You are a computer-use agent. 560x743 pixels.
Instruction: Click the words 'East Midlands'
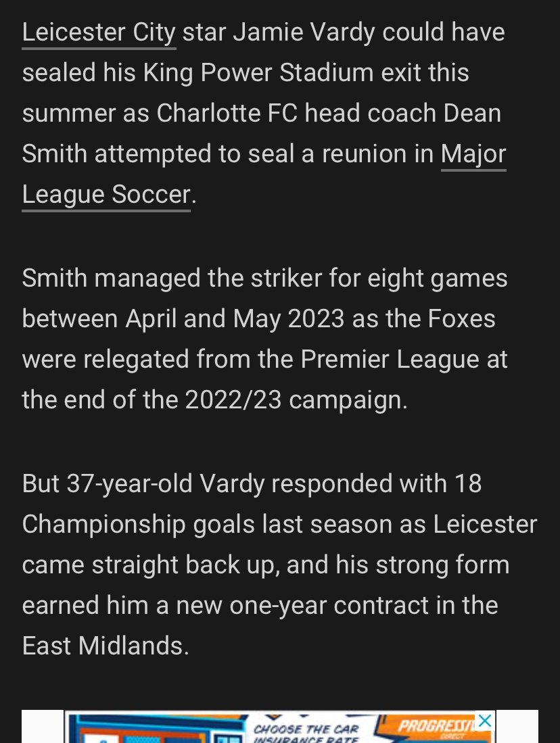coord(106,646)
